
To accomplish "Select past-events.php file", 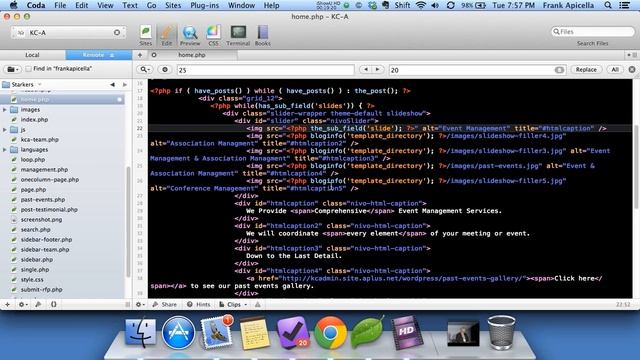I will pyautogui.click(x=43, y=200).
